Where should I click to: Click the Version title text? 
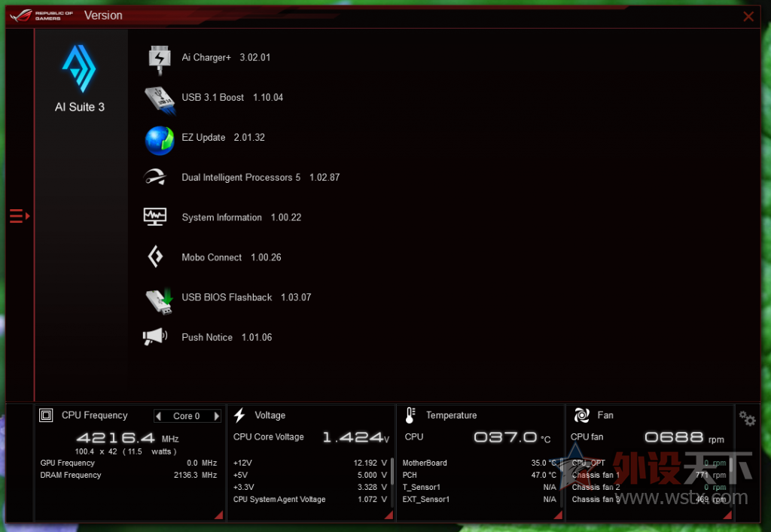click(x=103, y=16)
